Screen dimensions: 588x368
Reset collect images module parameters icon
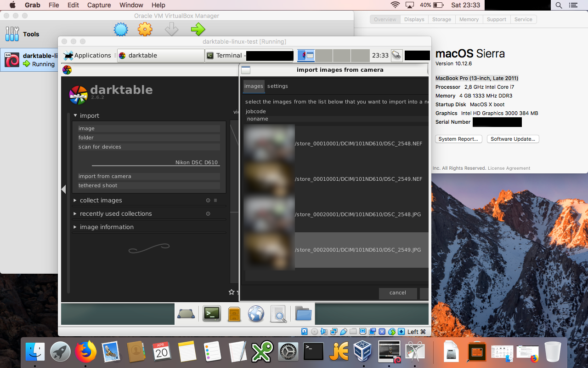click(208, 201)
